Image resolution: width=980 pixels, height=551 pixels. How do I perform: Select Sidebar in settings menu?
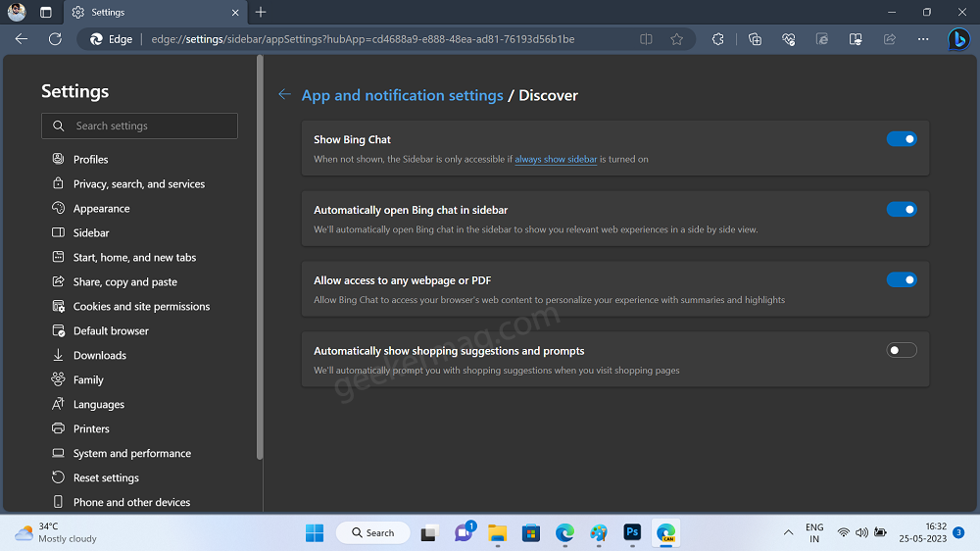pos(90,232)
